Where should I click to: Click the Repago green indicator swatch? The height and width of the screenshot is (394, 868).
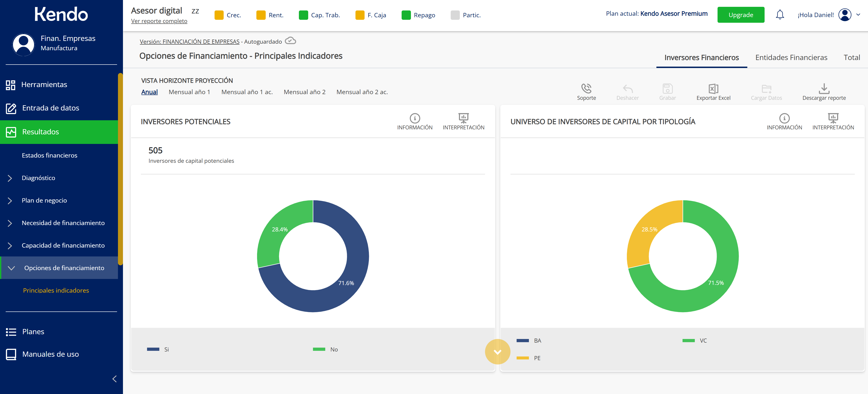[406, 15]
